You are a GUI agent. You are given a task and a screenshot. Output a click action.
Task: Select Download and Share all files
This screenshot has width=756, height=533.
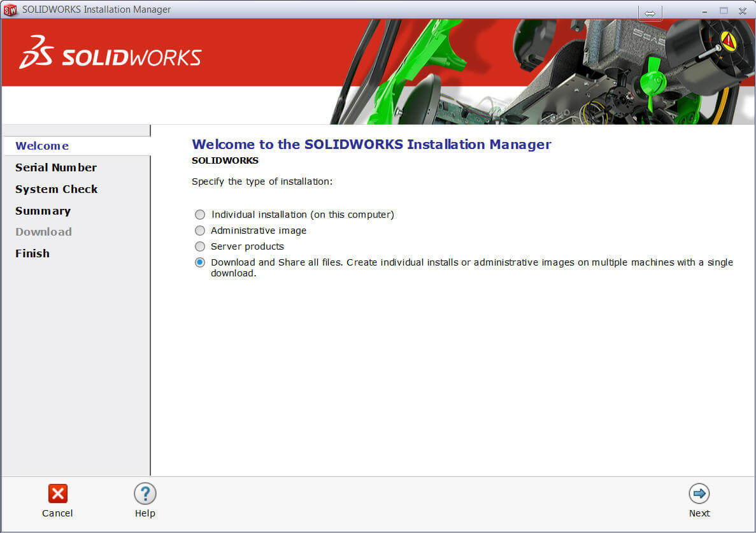click(200, 262)
